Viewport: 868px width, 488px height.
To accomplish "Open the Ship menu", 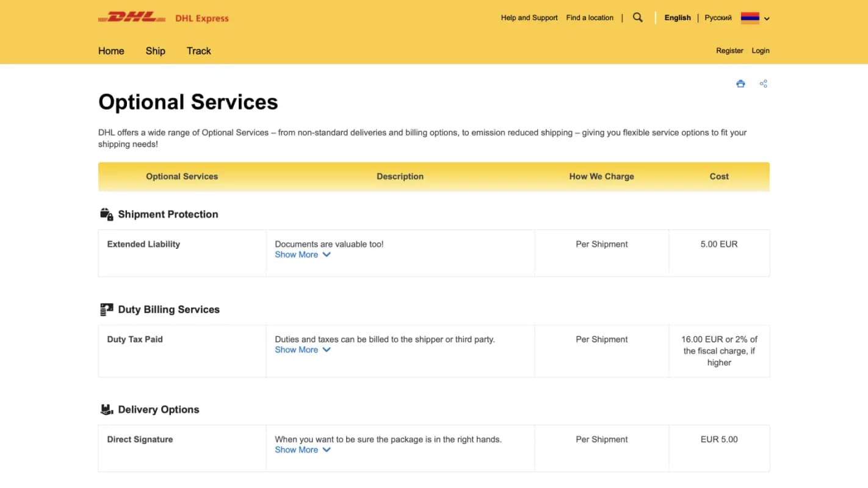I will (x=155, y=51).
